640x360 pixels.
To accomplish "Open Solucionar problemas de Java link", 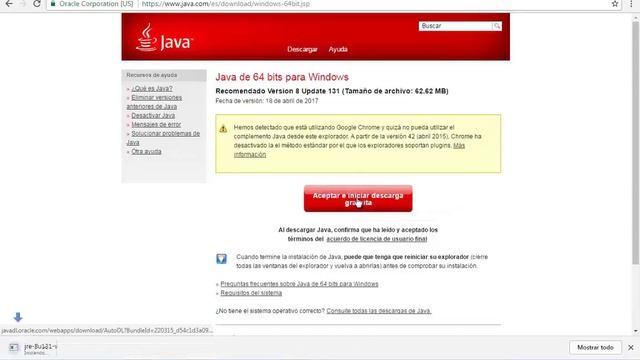I will [163, 138].
